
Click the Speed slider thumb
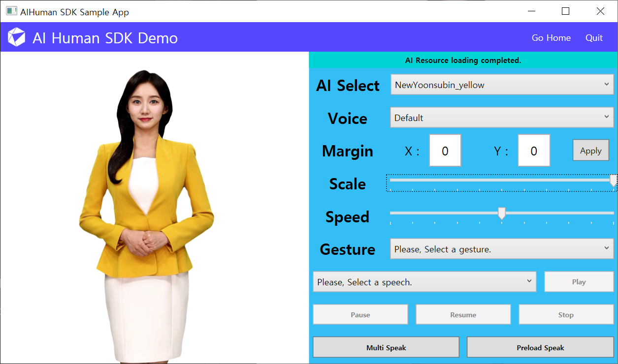point(502,213)
